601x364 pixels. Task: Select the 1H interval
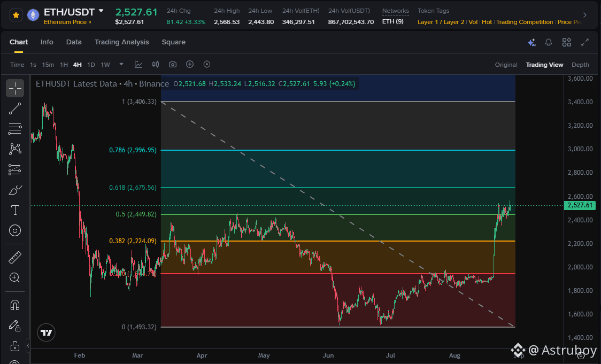click(x=64, y=65)
